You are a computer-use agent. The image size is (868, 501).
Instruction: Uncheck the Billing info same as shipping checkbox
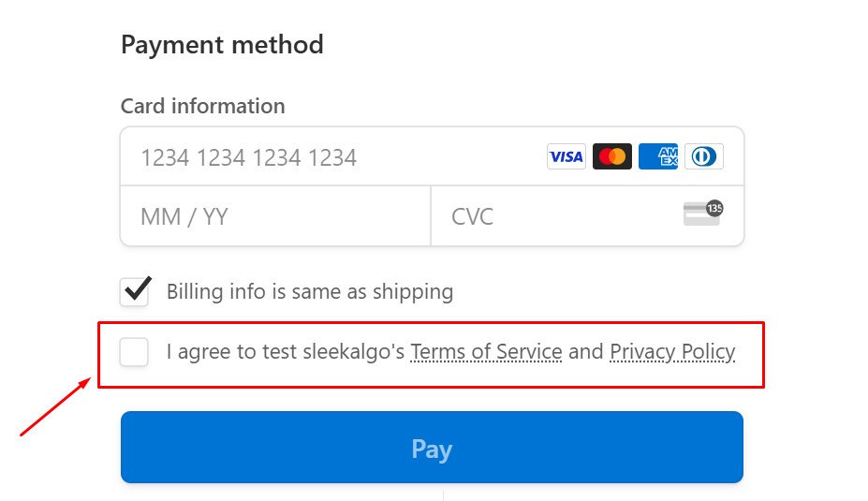135,291
